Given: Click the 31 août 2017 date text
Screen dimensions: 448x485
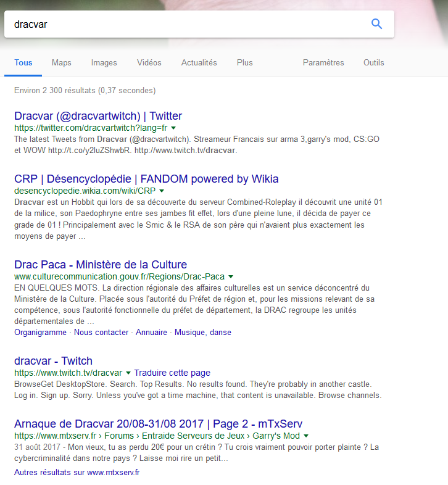Looking at the screenshot, I should coord(37,447).
